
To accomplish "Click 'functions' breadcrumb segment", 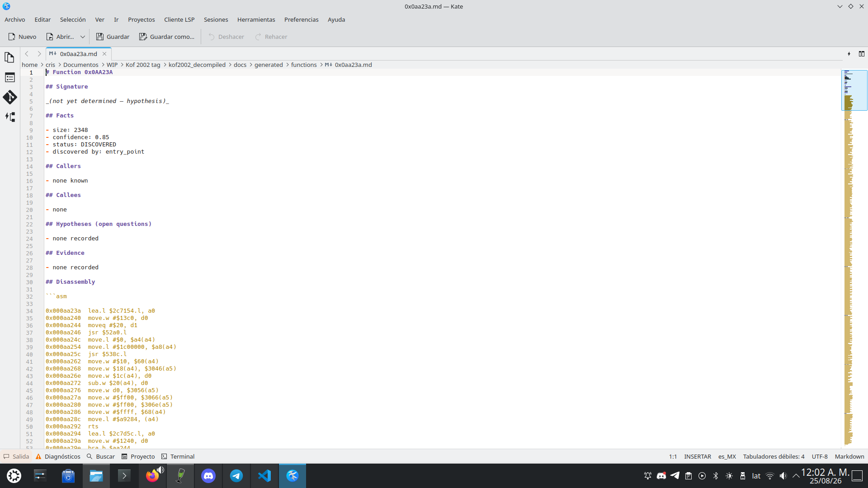I will coord(304,65).
